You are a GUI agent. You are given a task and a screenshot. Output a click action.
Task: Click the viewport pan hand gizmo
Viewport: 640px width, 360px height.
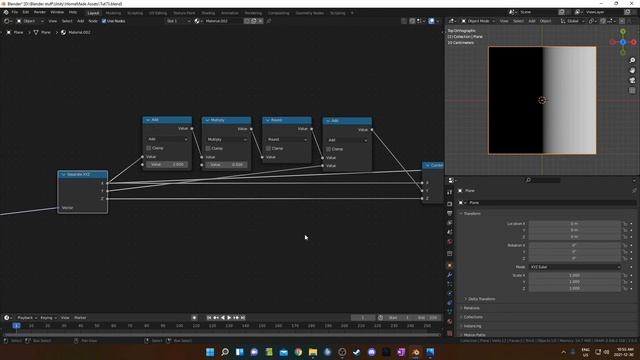(632, 70)
